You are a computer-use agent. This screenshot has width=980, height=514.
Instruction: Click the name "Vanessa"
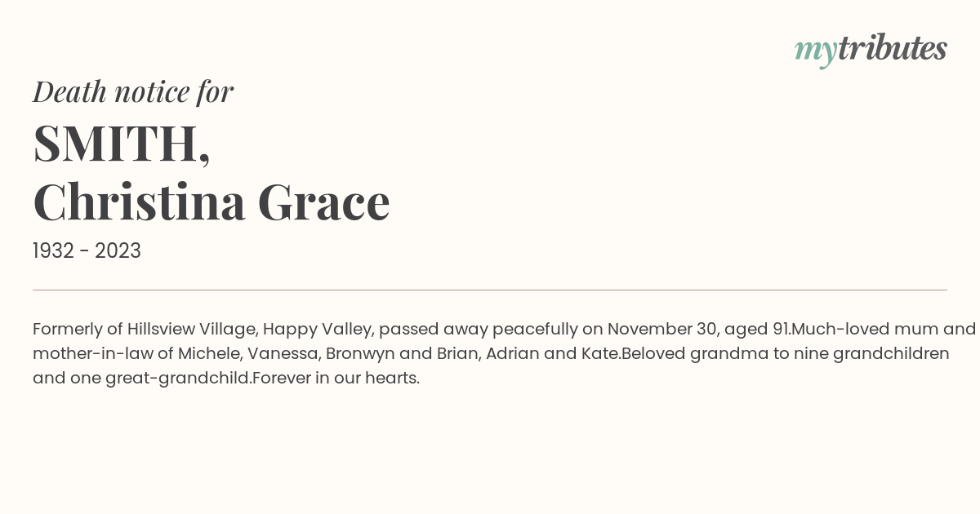pyautogui.click(x=279, y=353)
